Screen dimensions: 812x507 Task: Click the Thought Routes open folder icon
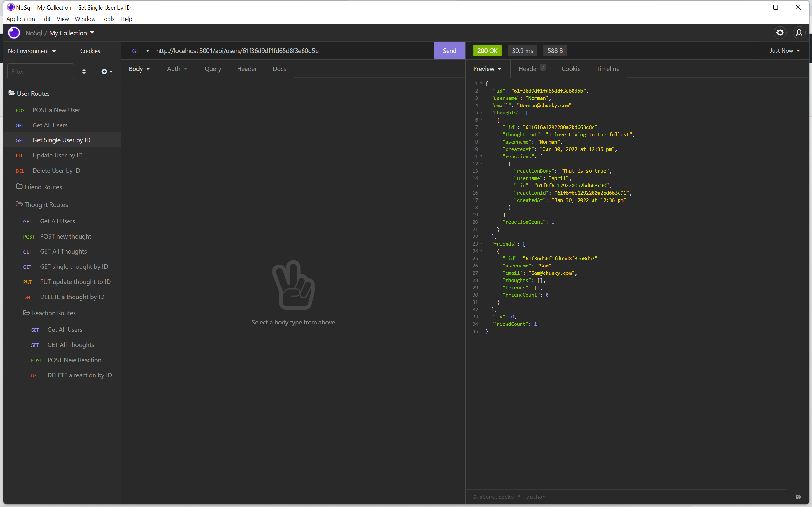19,204
